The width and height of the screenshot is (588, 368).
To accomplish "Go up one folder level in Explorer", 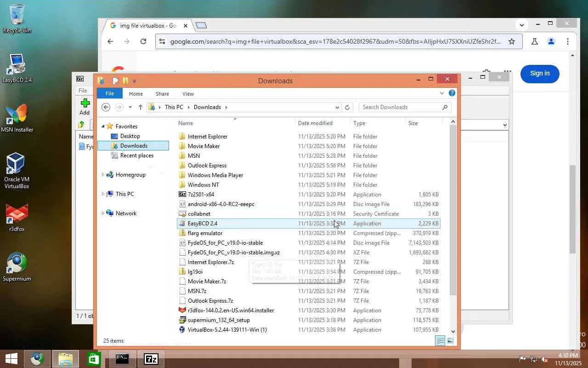I will click(x=141, y=107).
